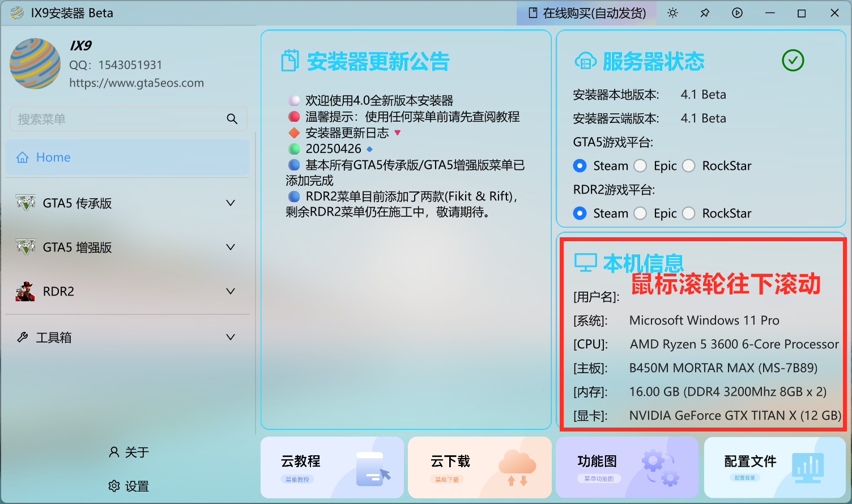This screenshot has height=504, width=852.
Task: Click the 16.00 GB memory text
Action: (728, 392)
